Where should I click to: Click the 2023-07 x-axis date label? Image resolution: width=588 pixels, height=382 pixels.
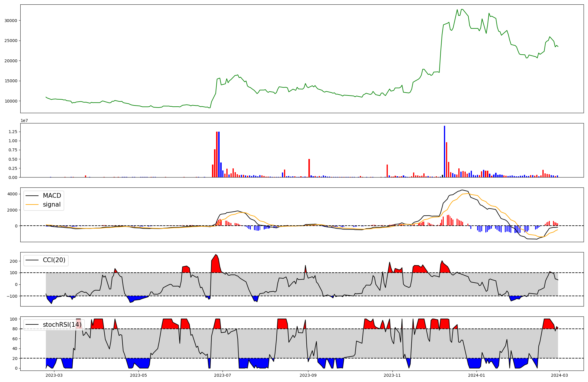point(223,375)
